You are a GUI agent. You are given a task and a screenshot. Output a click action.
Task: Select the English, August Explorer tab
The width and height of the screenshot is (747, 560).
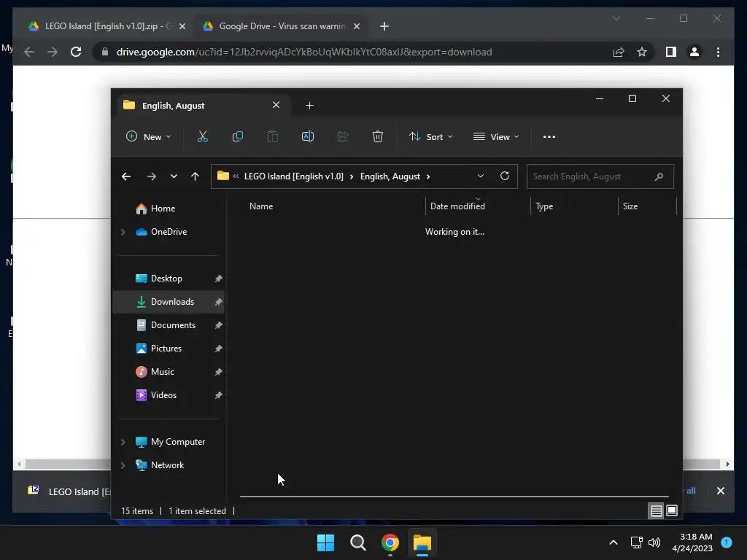(203, 105)
